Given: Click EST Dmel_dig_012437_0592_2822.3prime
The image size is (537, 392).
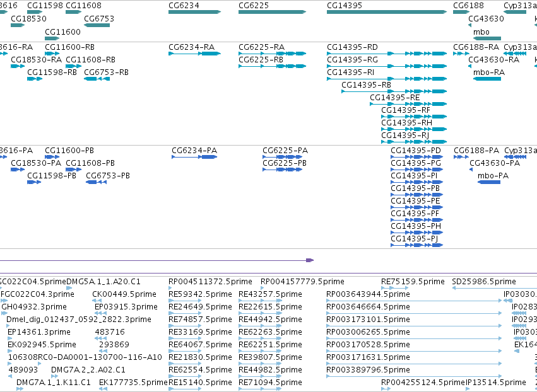Looking at the screenshot, I should pyautogui.click(x=8, y=326).
